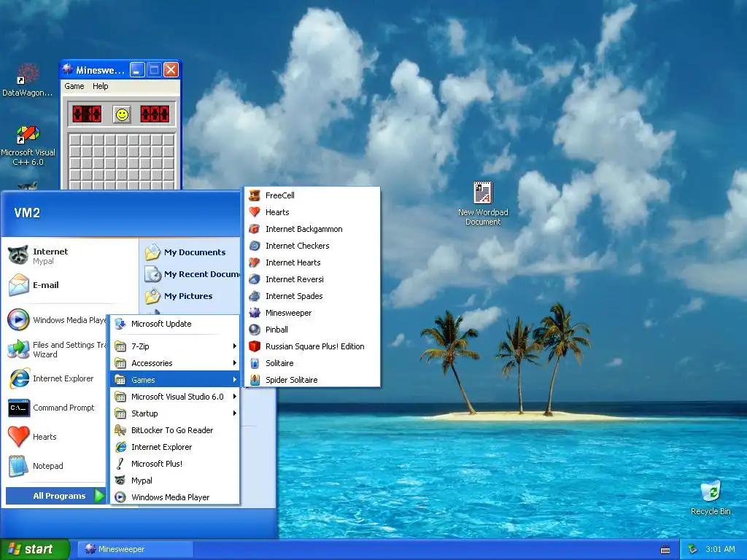Launch Command Prompt from Start menu

(x=56, y=408)
